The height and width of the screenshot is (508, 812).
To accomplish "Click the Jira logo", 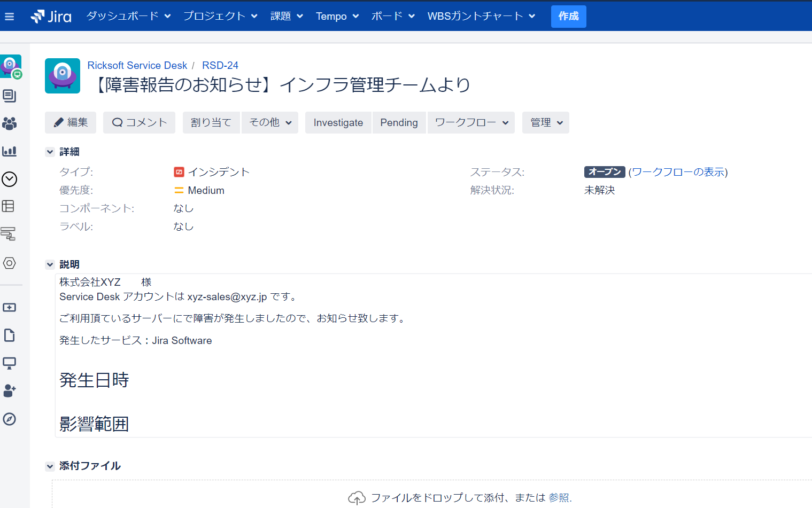I will click(51, 17).
